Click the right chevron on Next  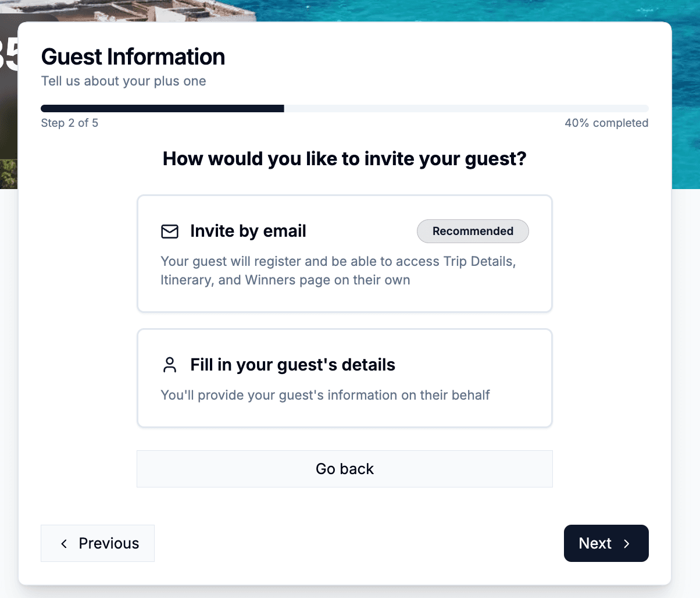pos(627,543)
